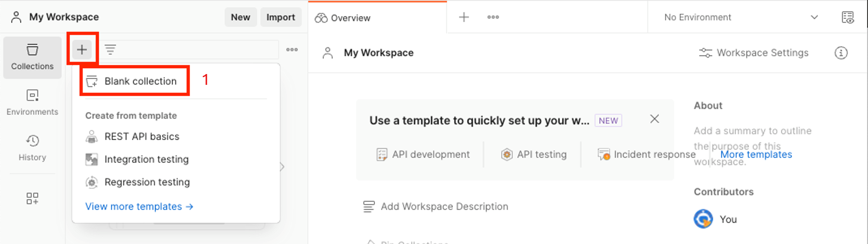
Task: Click the workspace info icon
Action: pos(841,53)
